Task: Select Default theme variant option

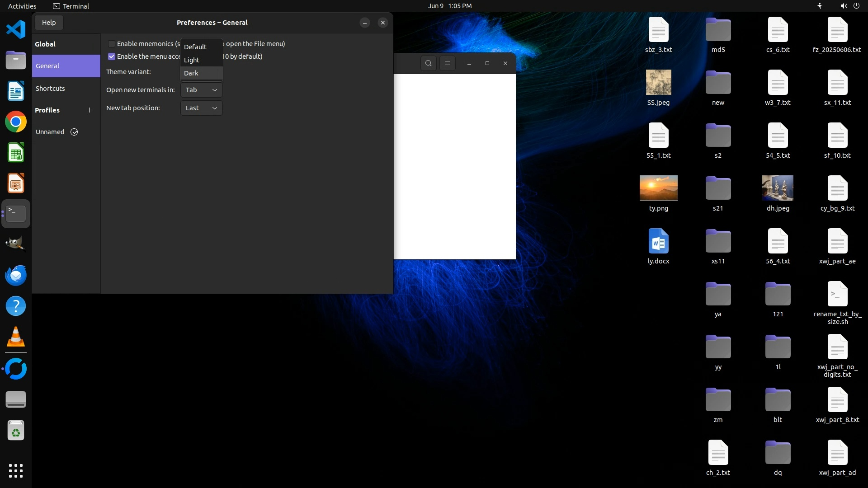Action: coord(195,47)
